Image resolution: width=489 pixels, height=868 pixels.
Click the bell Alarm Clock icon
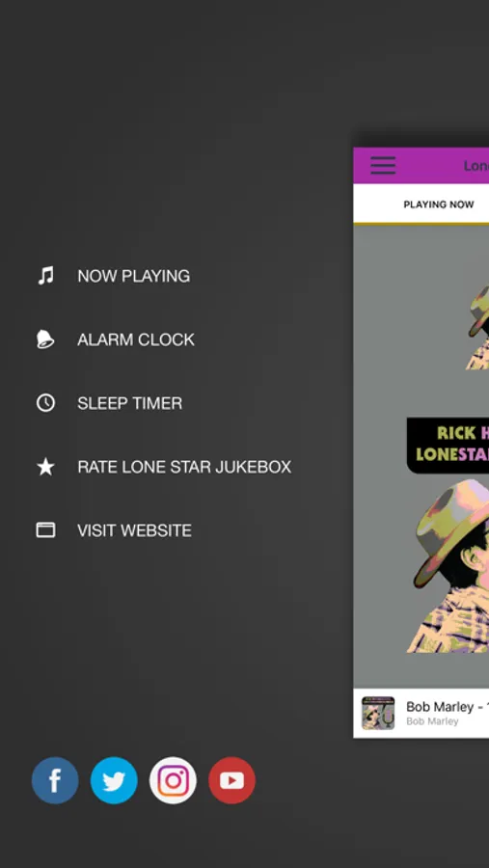click(45, 339)
